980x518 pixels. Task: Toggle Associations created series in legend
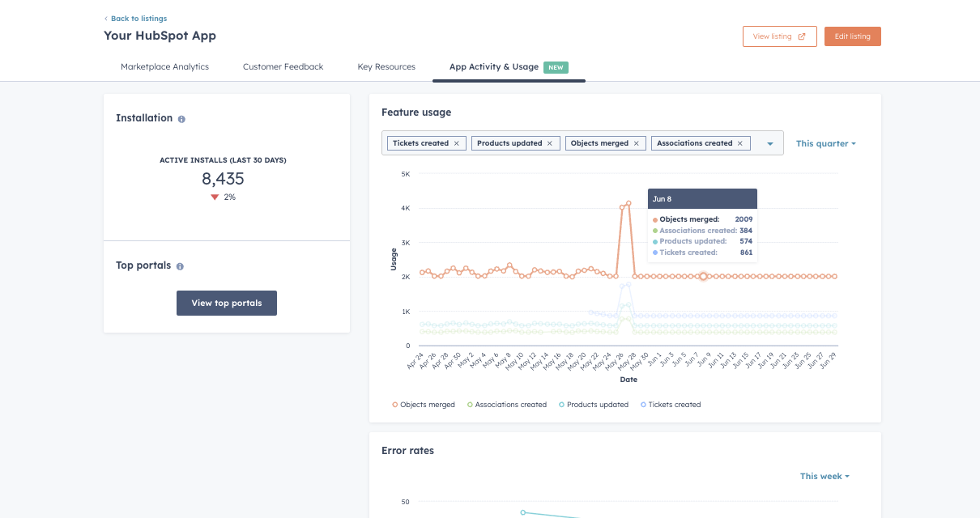point(507,405)
